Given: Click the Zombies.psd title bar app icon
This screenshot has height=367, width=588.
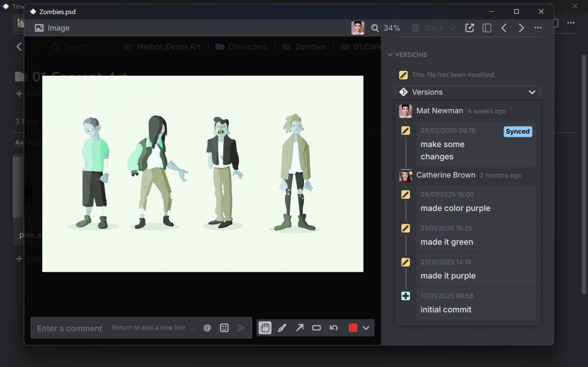Looking at the screenshot, I should (32, 12).
